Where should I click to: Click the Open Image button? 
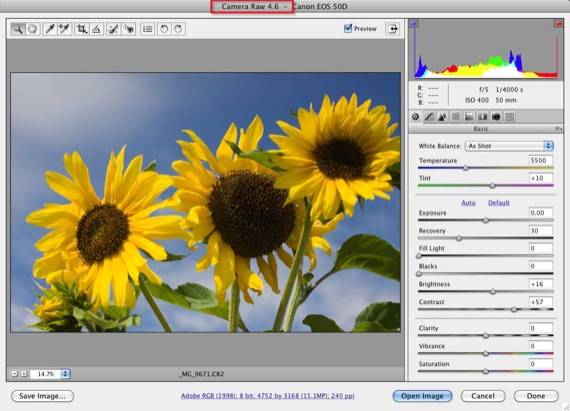point(422,396)
